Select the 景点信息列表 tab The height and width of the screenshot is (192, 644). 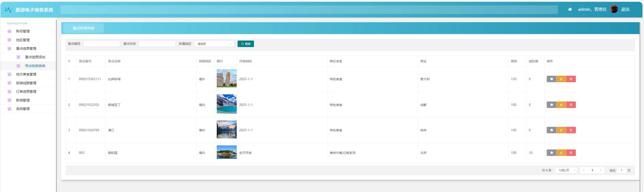pyautogui.click(x=83, y=28)
